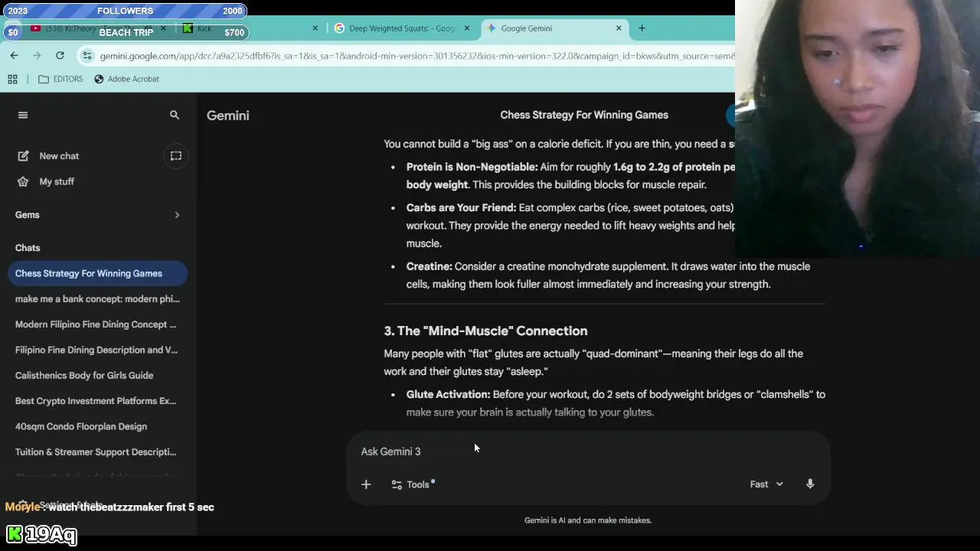Open 40sqm Condo Floorplan Design chat
Image resolution: width=980 pixels, height=551 pixels.
(97, 426)
